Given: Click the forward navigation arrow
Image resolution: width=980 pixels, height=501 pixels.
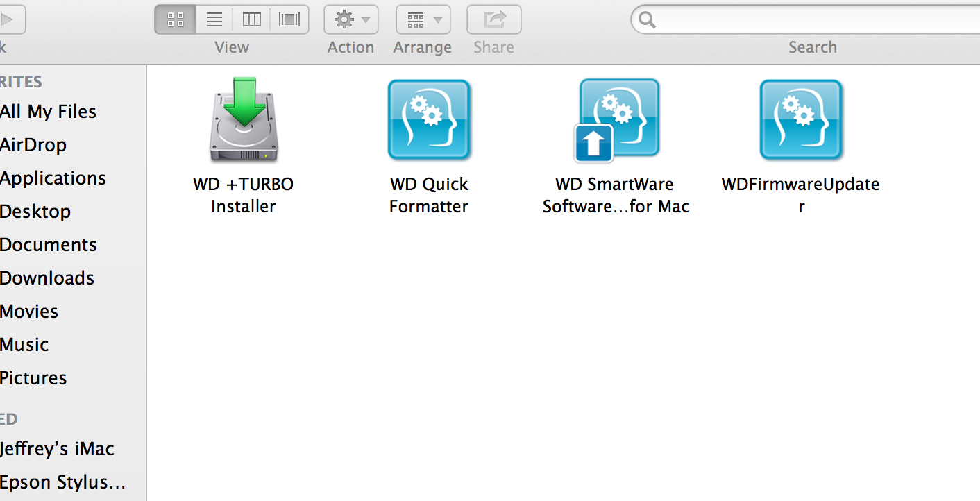Looking at the screenshot, I should [11, 19].
